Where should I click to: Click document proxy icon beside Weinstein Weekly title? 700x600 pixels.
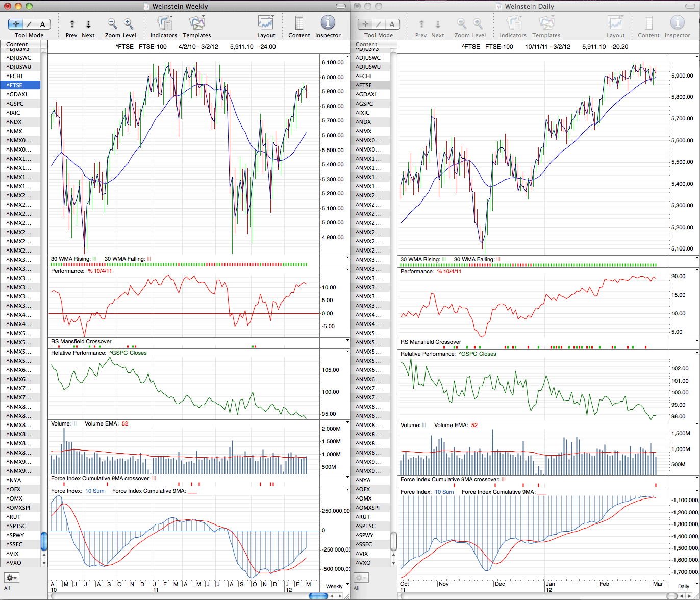point(147,6)
